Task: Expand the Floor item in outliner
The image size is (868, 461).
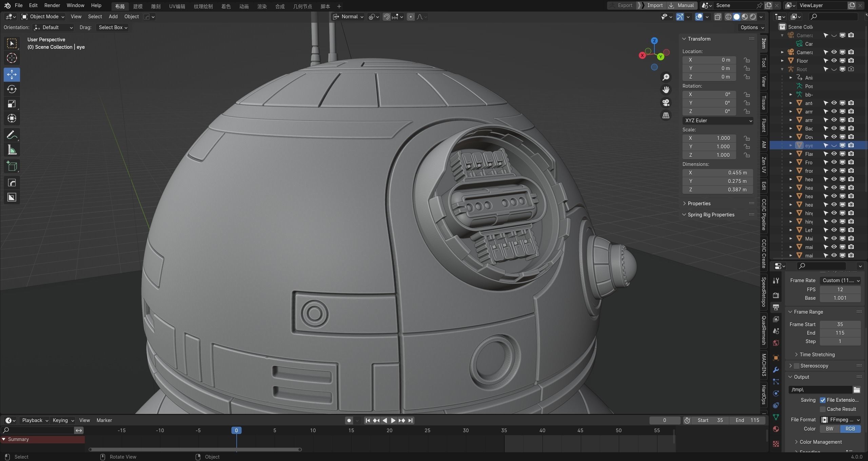Action: (782, 61)
